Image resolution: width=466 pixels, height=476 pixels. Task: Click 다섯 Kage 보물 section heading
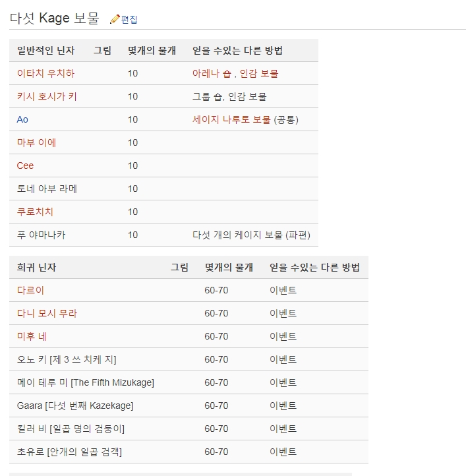pyautogui.click(x=54, y=18)
